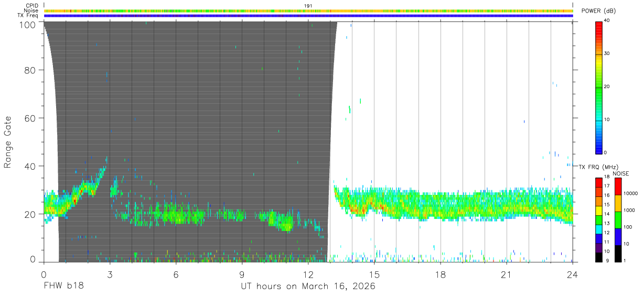Image resolution: width=644 pixels, height=297 pixels.
Task: Click the UT hours on March 16, 2026 title
Action: tap(308, 287)
